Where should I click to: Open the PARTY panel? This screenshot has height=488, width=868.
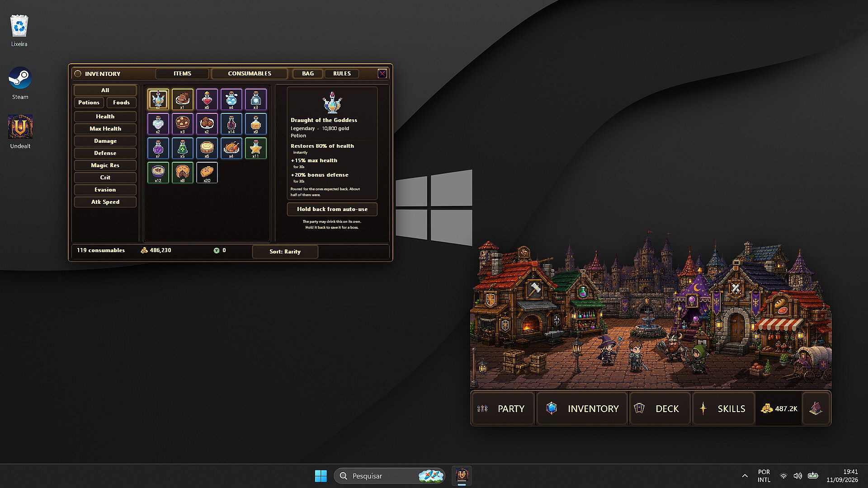(x=503, y=408)
